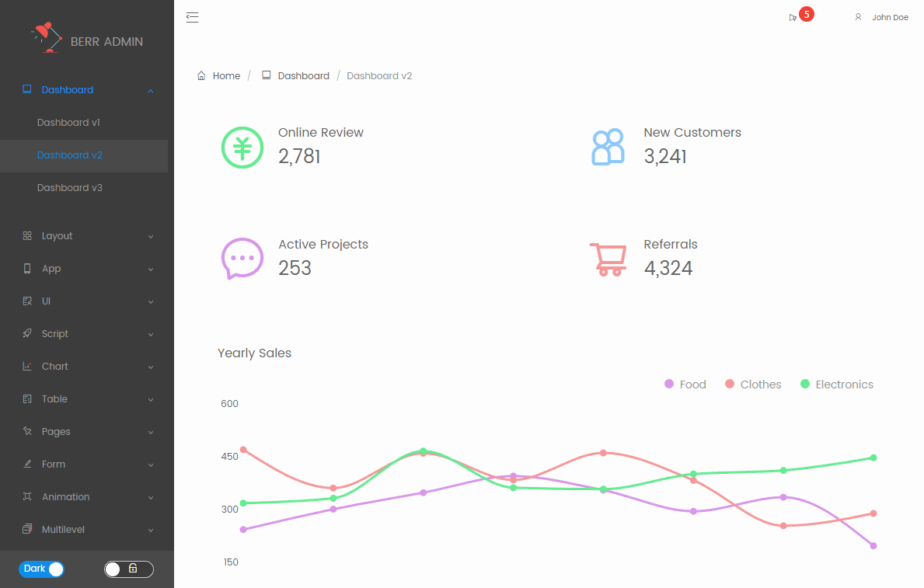Open notifications via the flag icon with badge 5

[793, 16]
